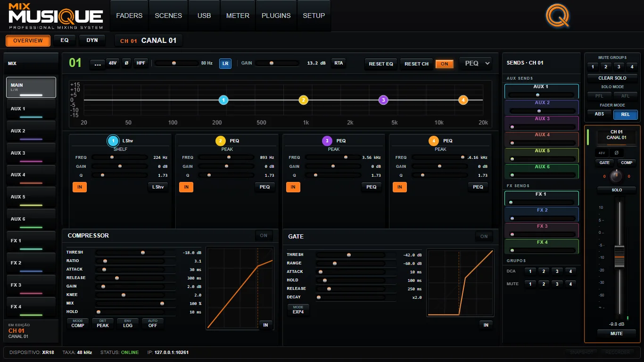The width and height of the screenshot is (644, 362).
Task: Click the blue band 1 circle beside LShv
Action: point(113,140)
